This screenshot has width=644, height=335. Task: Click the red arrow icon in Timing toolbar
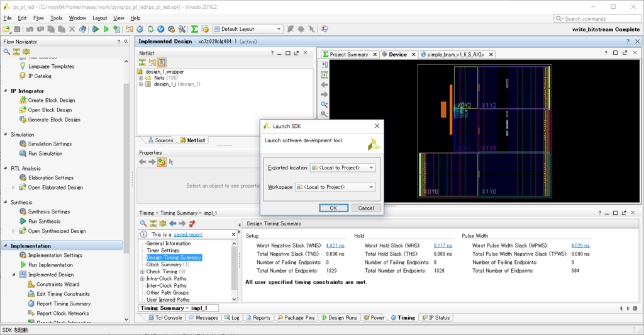(x=192, y=223)
